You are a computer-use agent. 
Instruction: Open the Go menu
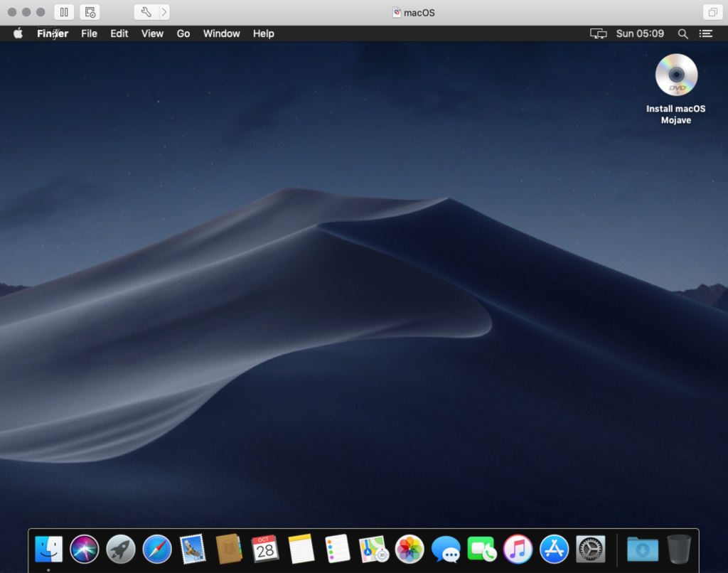click(x=183, y=33)
